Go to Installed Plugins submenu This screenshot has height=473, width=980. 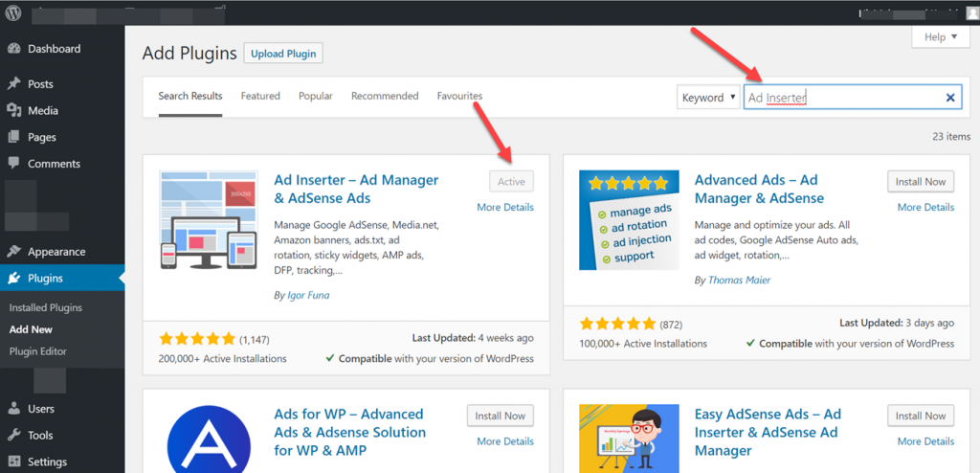pos(46,307)
